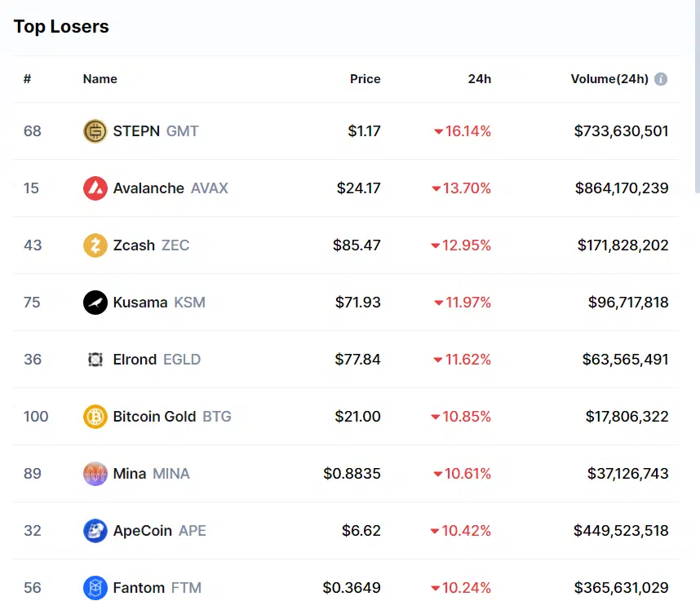Click the Fantom logo icon
Image resolution: width=700 pixels, height=601 pixels.
pyautogui.click(x=95, y=588)
